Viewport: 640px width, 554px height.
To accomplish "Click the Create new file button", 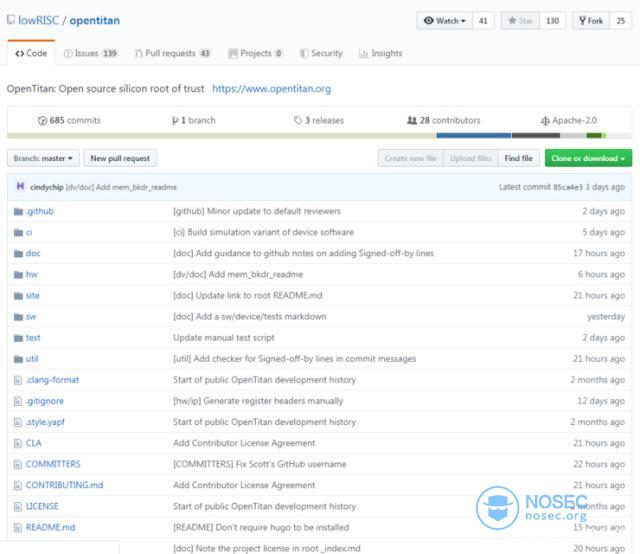I will point(411,158).
